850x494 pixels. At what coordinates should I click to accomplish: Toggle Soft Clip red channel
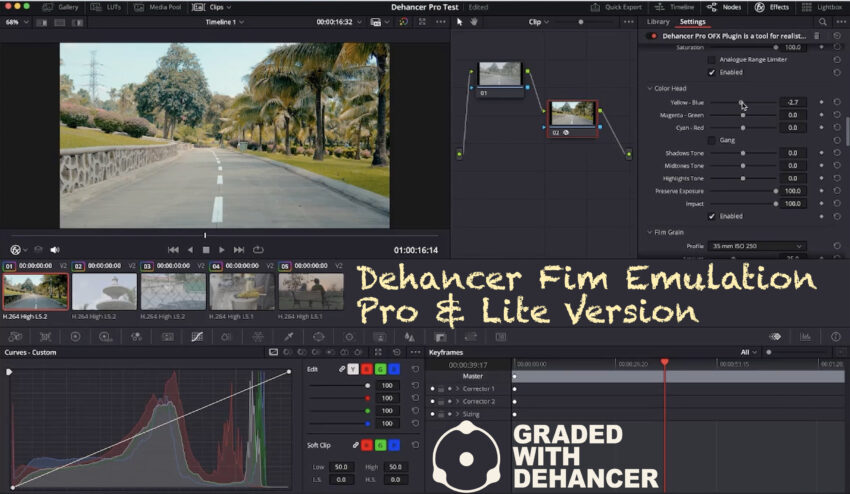[x=366, y=445]
